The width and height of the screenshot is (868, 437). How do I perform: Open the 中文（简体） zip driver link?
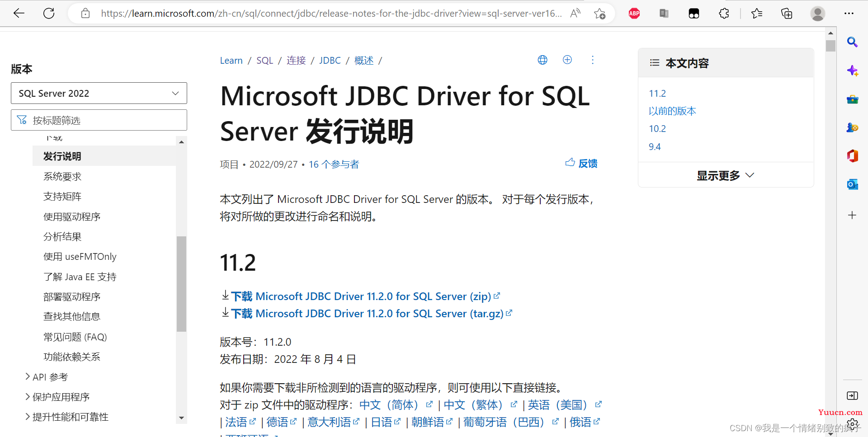tap(396, 404)
